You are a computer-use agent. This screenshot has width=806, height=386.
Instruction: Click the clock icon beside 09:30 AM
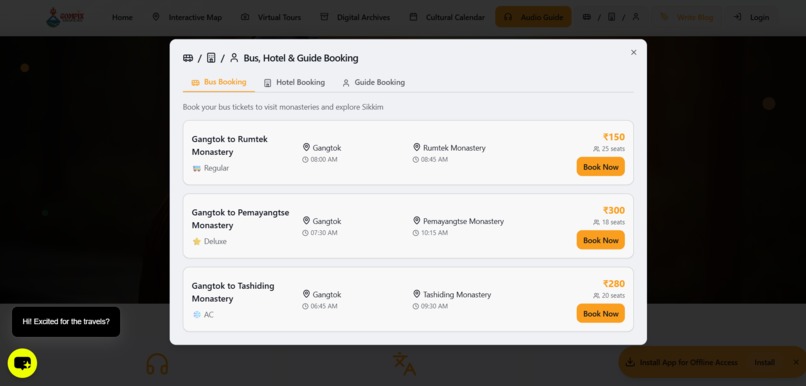point(416,307)
